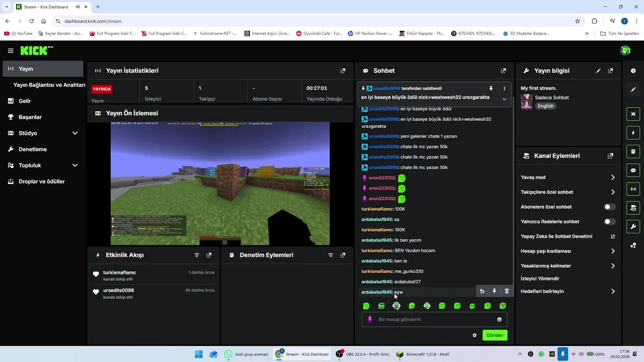This screenshot has height=362, width=644.
Task: Toggle the wrench stream info icon in right toolbar
Action: tap(633, 227)
